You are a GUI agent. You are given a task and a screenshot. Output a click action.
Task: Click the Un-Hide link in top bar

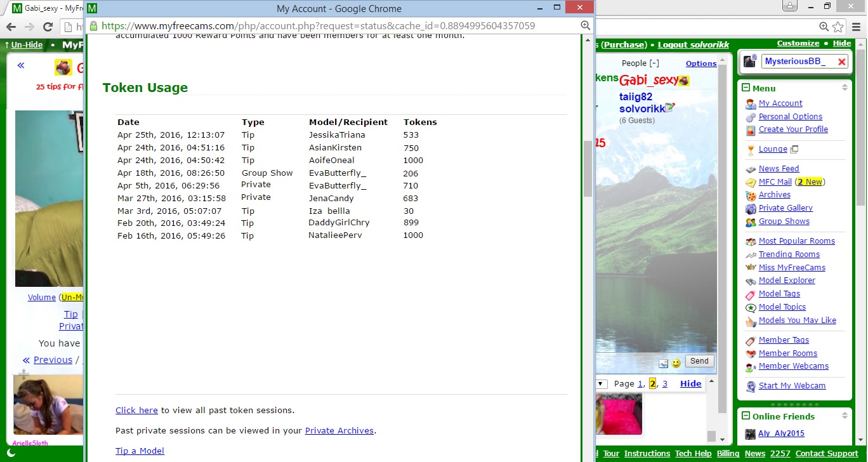coord(27,45)
